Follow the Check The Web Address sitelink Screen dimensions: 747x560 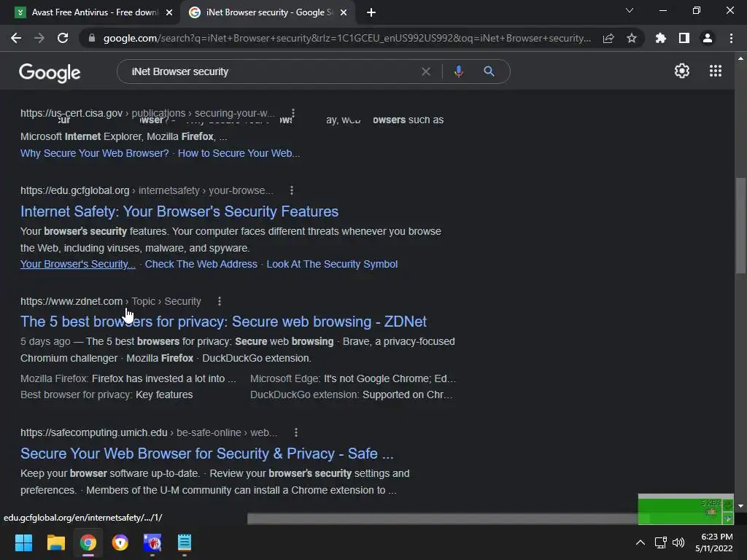pos(201,264)
